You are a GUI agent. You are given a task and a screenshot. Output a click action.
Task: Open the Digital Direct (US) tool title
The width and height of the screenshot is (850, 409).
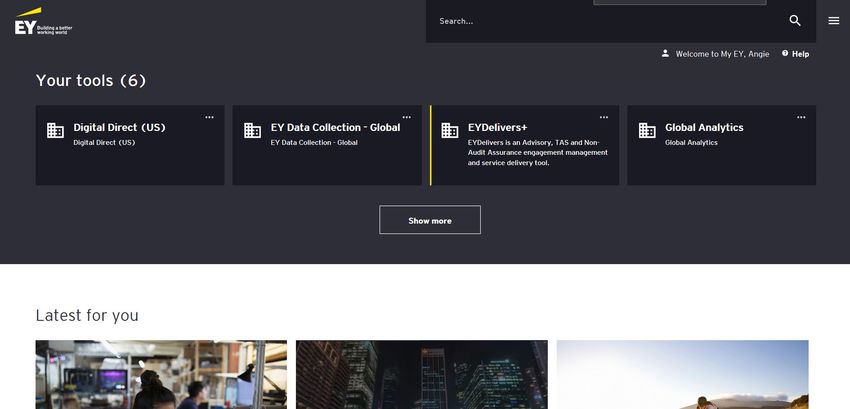point(119,127)
